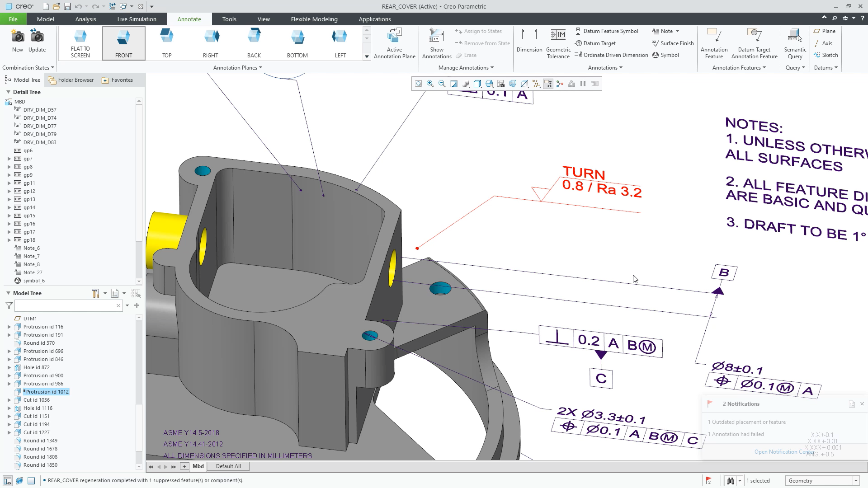
Task: Add a Surface Finish annotation
Action: point(673,43)
